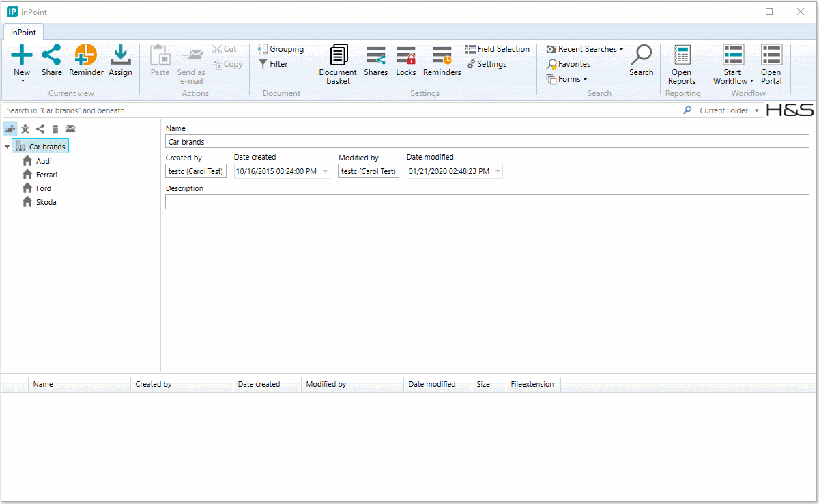Click the Assign download icon
Viewport: 819px width, 504px height.
(120, 56)
